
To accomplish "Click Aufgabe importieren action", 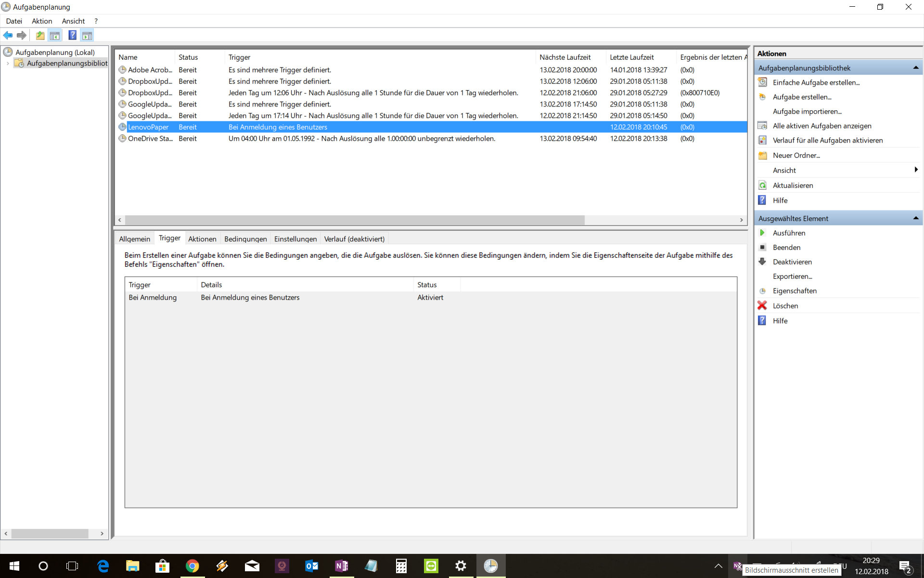I will coord(807,111).
